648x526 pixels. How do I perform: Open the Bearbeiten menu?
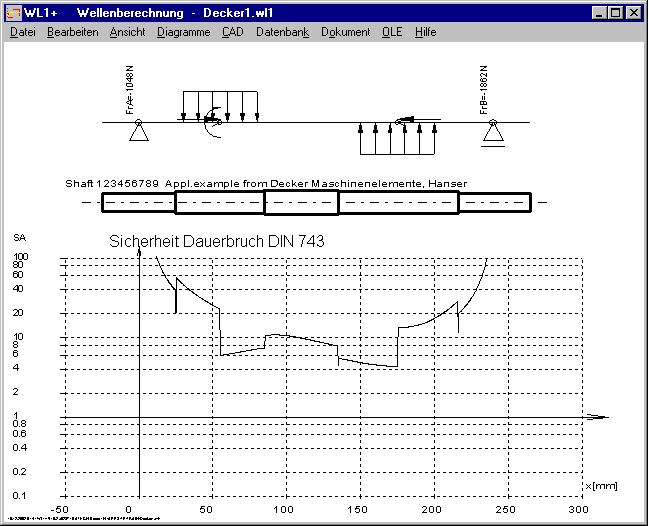pos(72,32)
